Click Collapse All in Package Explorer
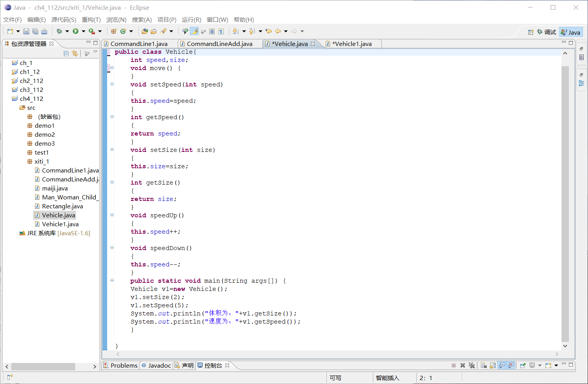This screenshot has height=384, width=588. [x=66, y=53]
